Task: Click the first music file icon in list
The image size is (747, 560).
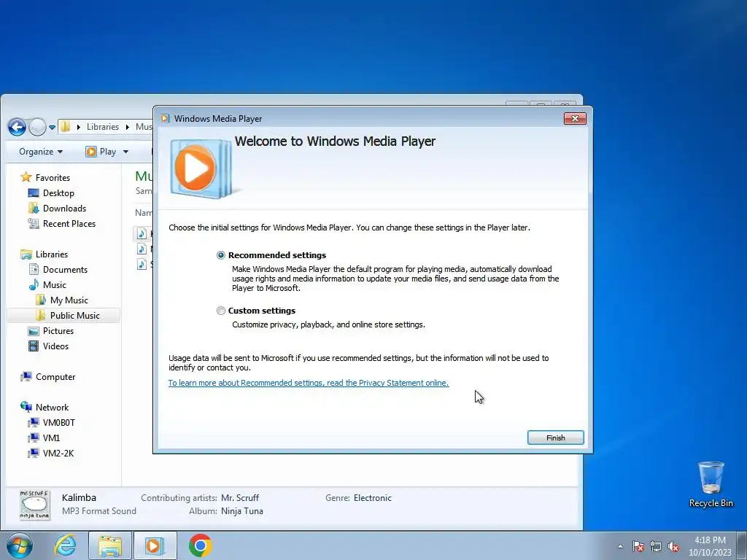Action: click(x=142, y=233)
